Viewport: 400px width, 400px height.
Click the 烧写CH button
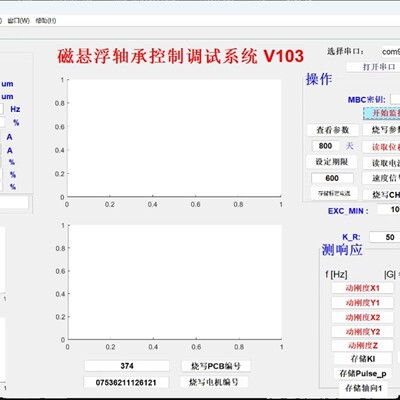click(381, 195)
